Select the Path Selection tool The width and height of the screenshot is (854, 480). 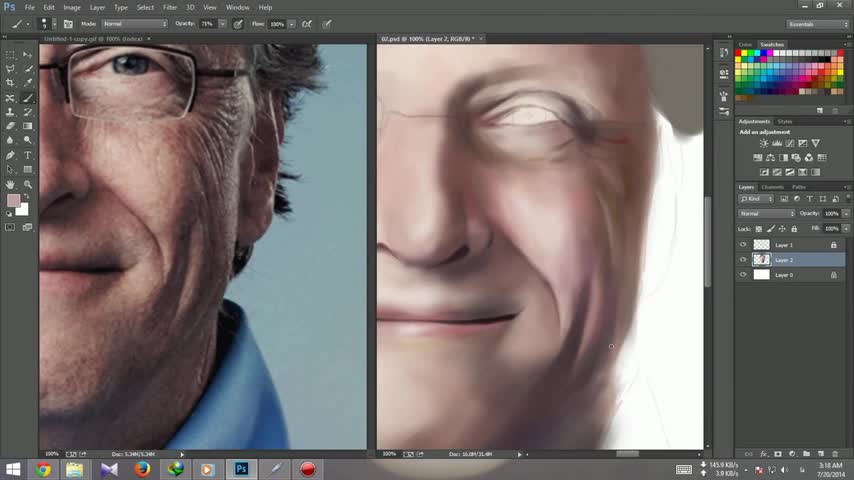(10, 169)
